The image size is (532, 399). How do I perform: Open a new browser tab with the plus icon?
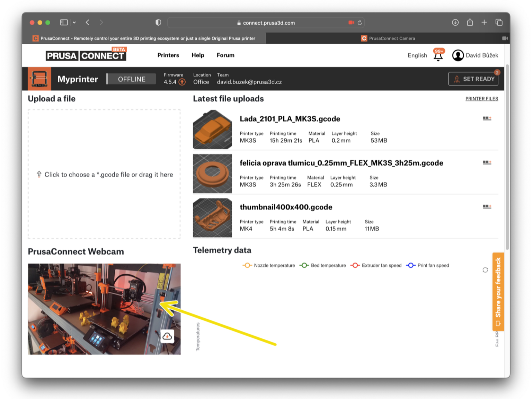pyautogui.click(x=484, y=22)
